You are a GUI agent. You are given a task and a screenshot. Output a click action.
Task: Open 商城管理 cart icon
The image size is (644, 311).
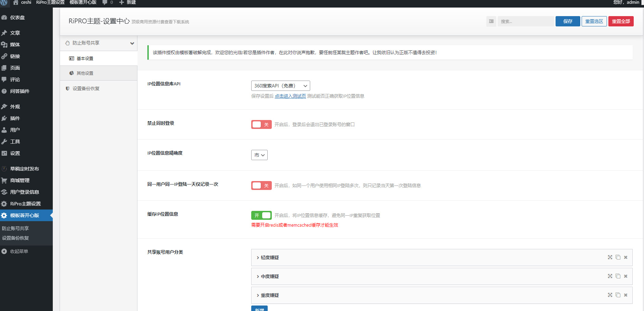4,180
